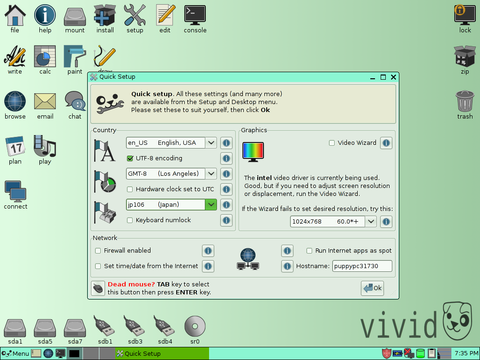Click the info icon beside the resolution dropdown

click(386, 222)
